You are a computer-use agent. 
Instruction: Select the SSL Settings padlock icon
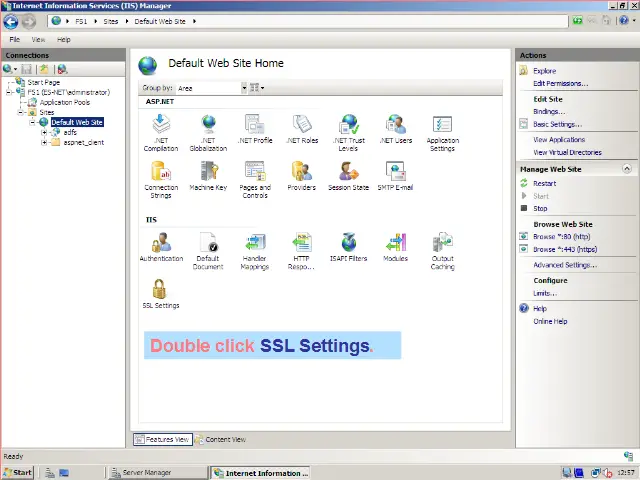[x=159, y=289]
